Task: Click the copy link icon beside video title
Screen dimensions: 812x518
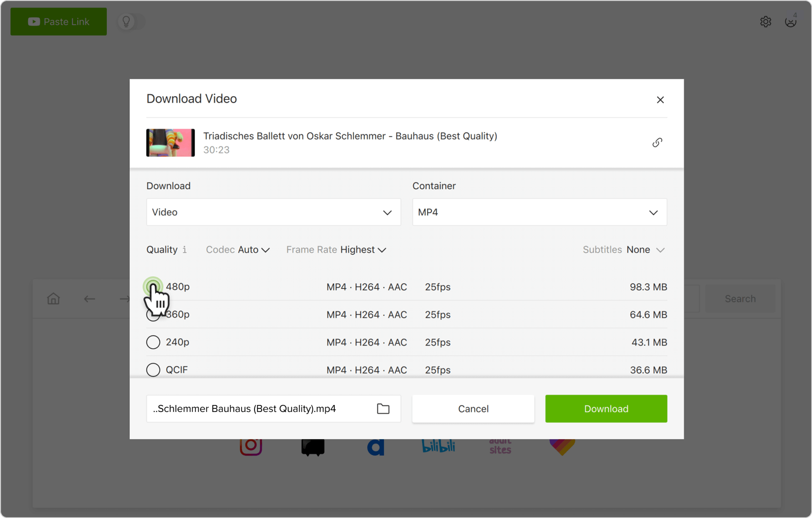Action: coord(657,143)
